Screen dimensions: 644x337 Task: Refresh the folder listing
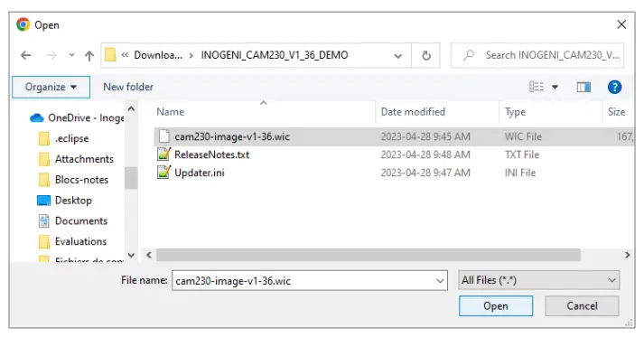(426, 55)
